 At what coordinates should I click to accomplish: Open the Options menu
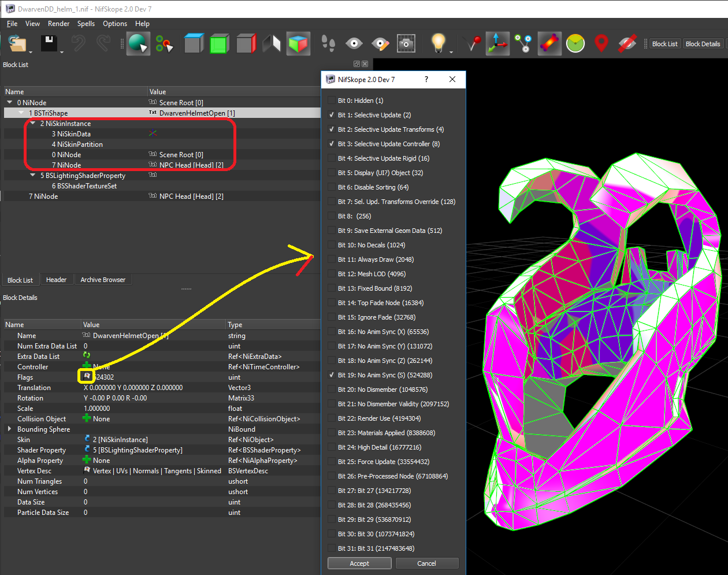coord(115,24)
